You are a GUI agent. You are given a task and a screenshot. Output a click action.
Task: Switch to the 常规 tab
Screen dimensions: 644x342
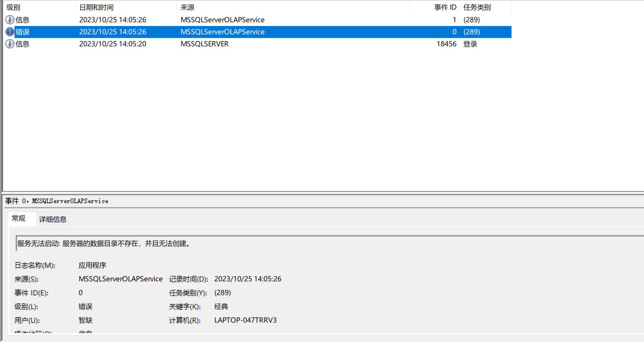(19, 219)
